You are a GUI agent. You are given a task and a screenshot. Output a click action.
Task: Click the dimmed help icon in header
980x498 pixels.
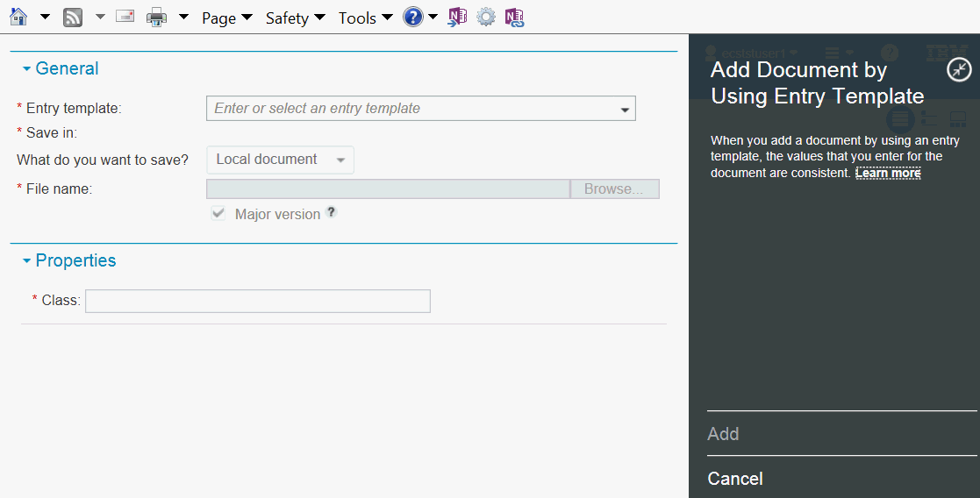(x=890, y=53)
